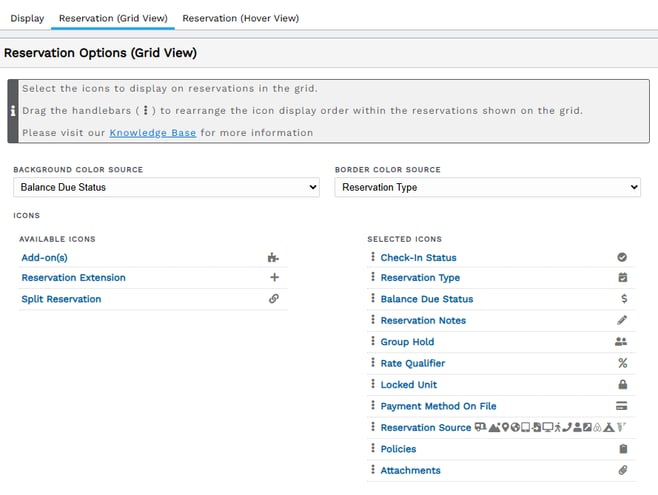Viewport: 658px width, 495px height.
Task: Click Group Hold in selected icons
Action: pos(407,342)
